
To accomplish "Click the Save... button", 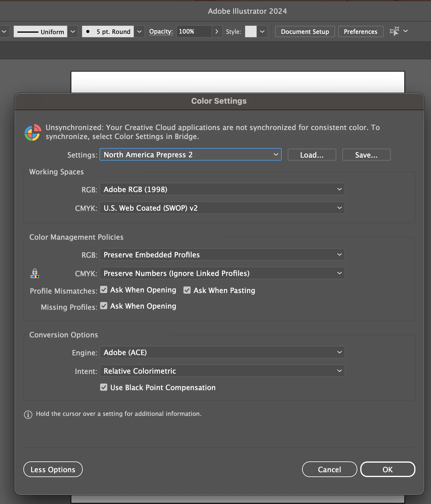I will point(367,155).
